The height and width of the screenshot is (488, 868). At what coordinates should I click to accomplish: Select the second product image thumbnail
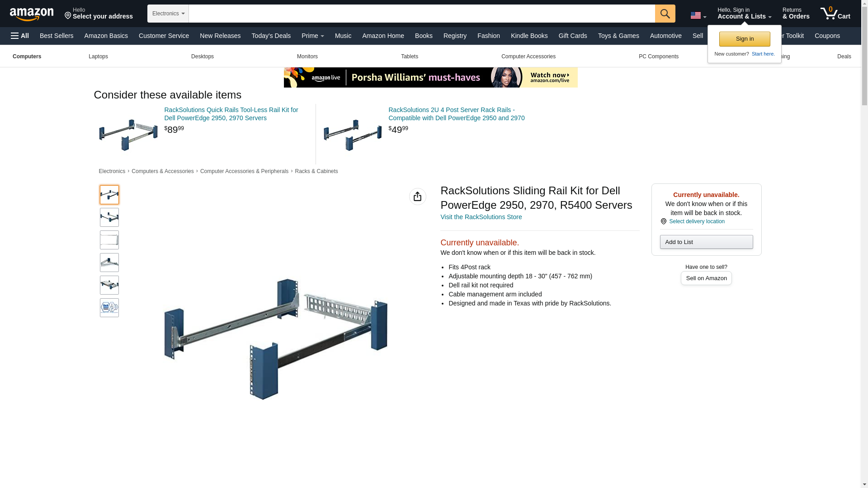pos(109,217)
